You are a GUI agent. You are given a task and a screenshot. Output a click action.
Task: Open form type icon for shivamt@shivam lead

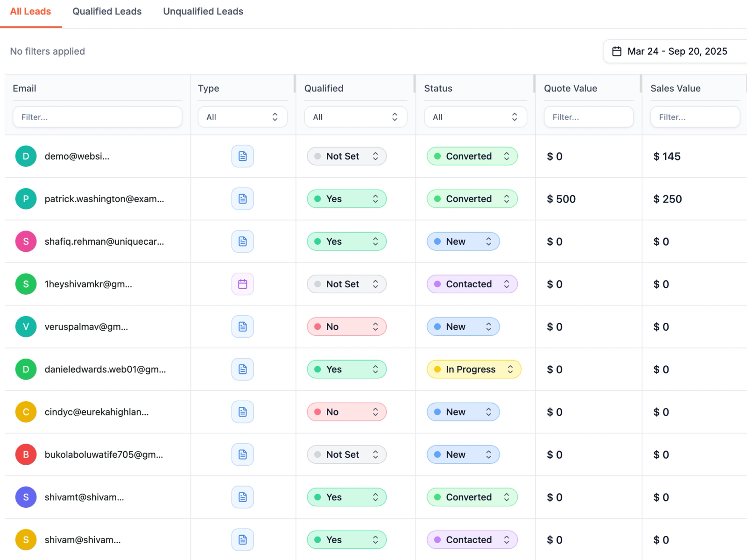click(242, 497)
